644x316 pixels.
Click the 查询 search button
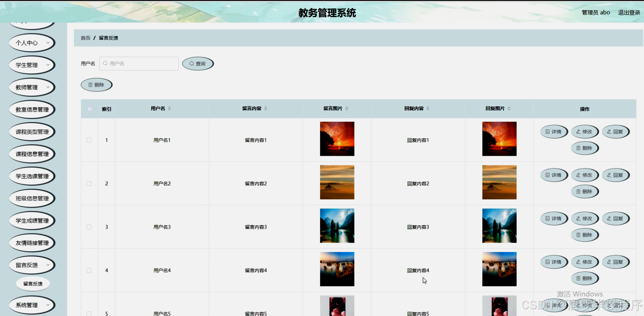[198, 64]
